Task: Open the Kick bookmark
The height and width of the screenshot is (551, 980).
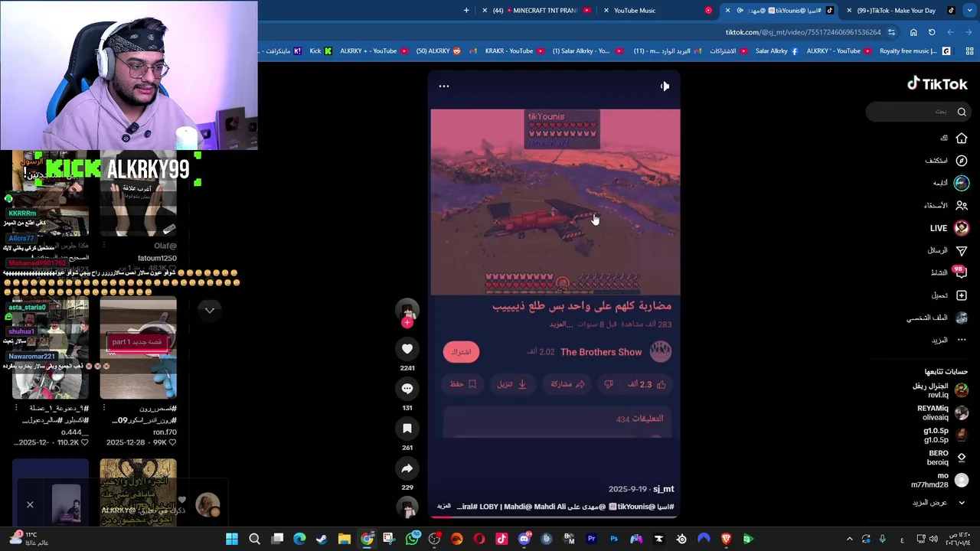Action: tap(320, 51)
